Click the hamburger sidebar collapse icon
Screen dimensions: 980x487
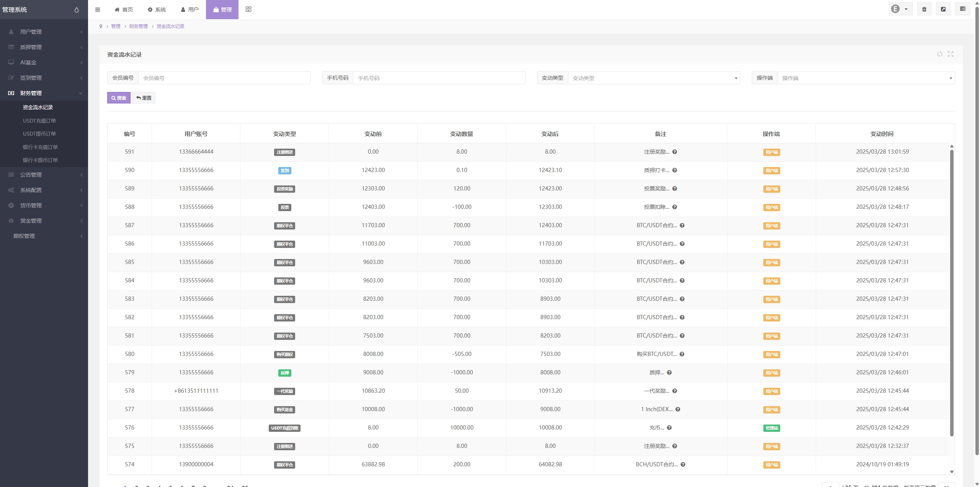[x=98, y=10]
